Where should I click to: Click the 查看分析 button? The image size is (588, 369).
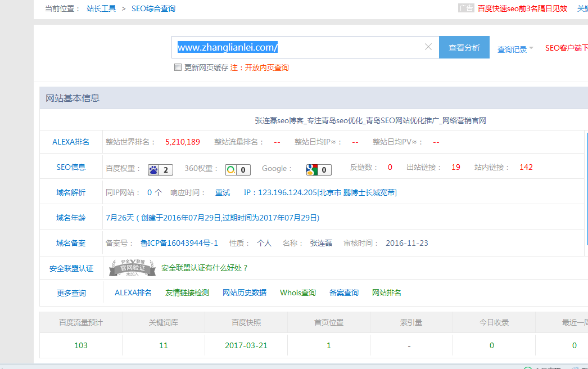464,47
